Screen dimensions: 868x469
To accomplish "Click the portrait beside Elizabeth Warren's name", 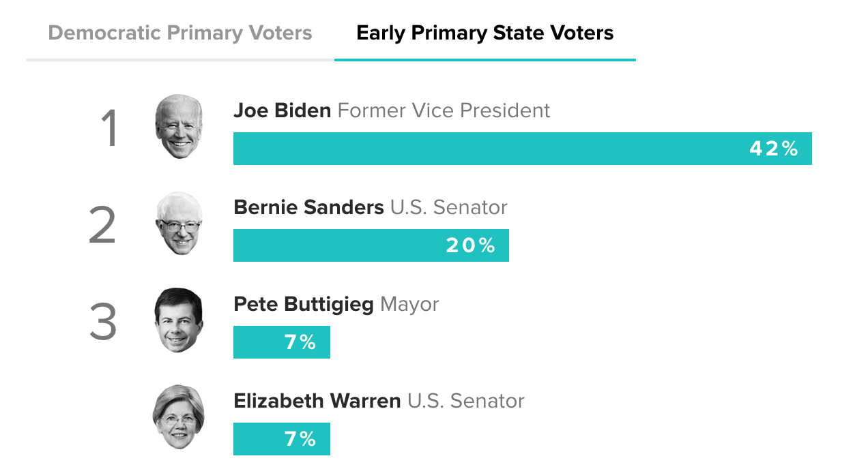I will (x=179, y=417).
